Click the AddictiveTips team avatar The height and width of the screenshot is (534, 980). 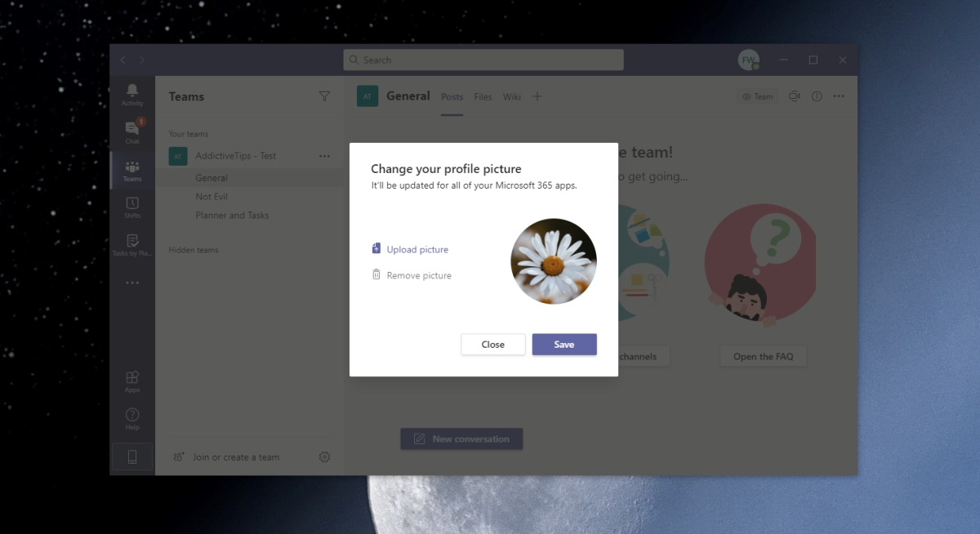[178, 156]
